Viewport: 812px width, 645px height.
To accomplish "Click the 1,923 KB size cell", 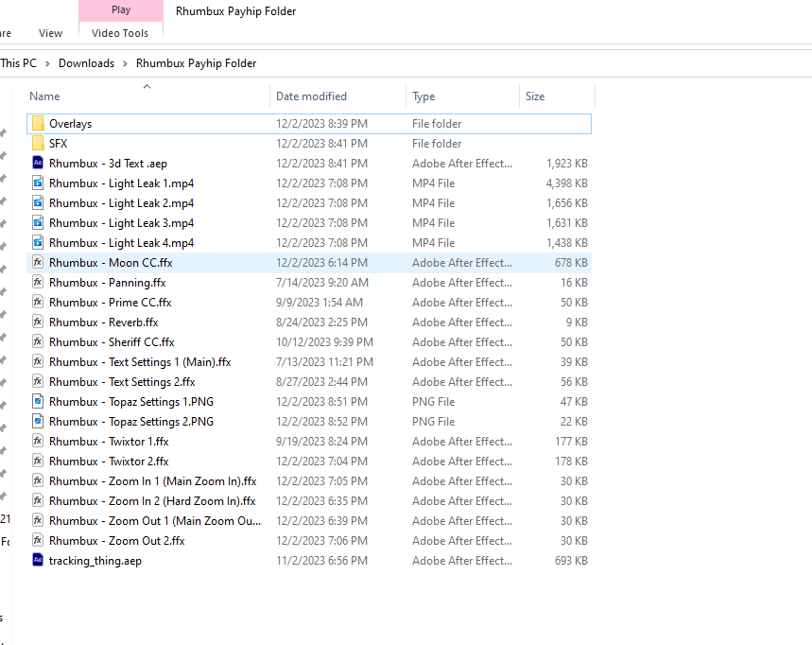I will 566,164.
